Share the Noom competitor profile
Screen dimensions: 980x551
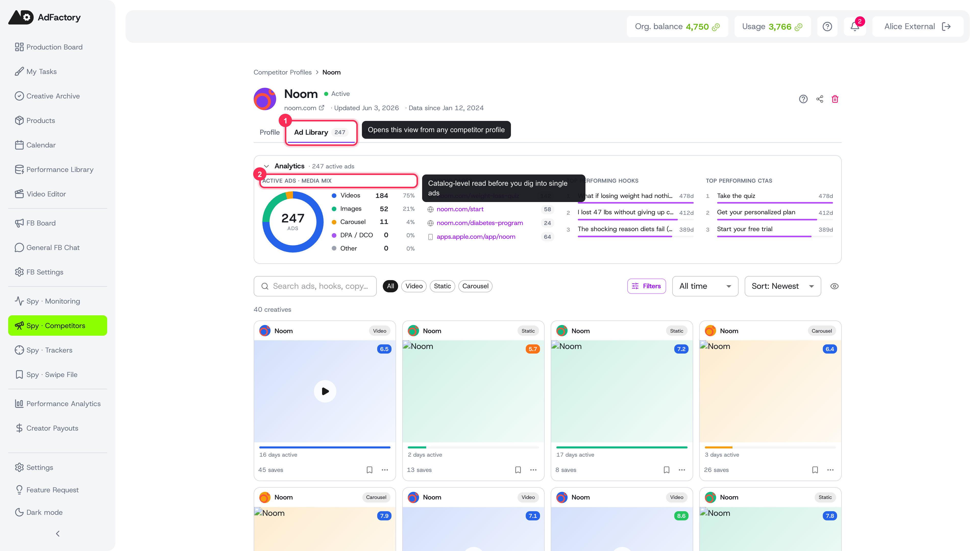[x=819, y=99]
